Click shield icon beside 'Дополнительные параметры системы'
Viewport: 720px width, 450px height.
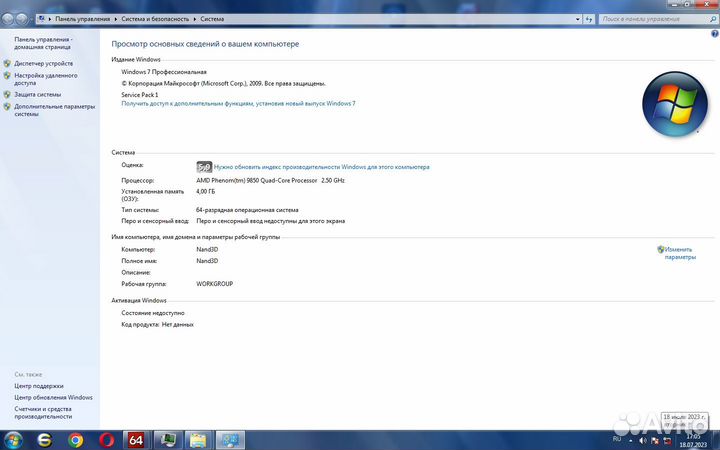click(7, 107)
